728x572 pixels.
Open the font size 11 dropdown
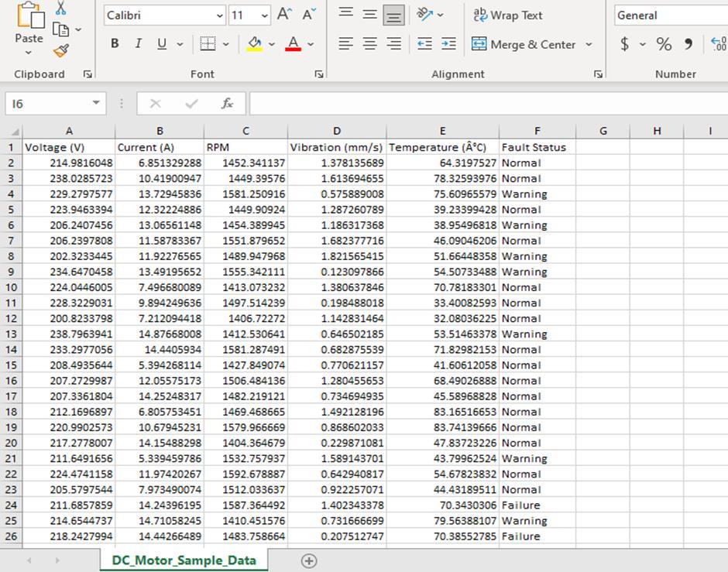point(264,15)
